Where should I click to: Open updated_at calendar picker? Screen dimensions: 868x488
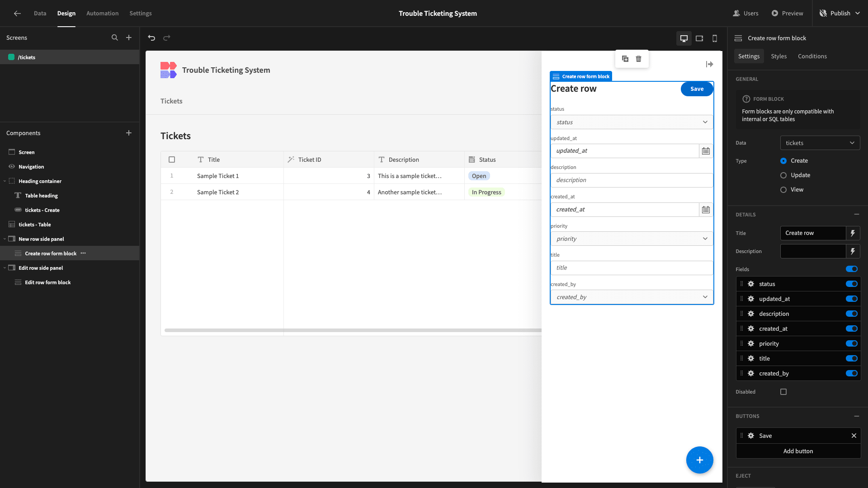tap(706, 151)
